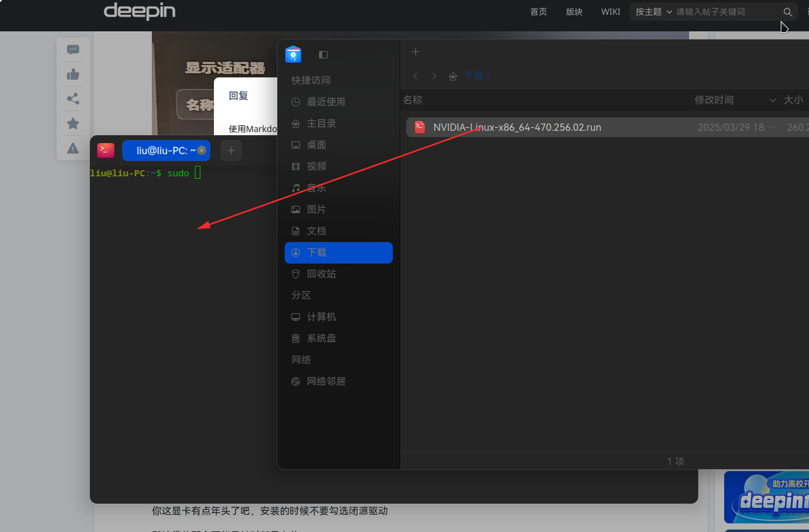
Task: Report the post via warning triangle icon
Action: coord(73,148)
